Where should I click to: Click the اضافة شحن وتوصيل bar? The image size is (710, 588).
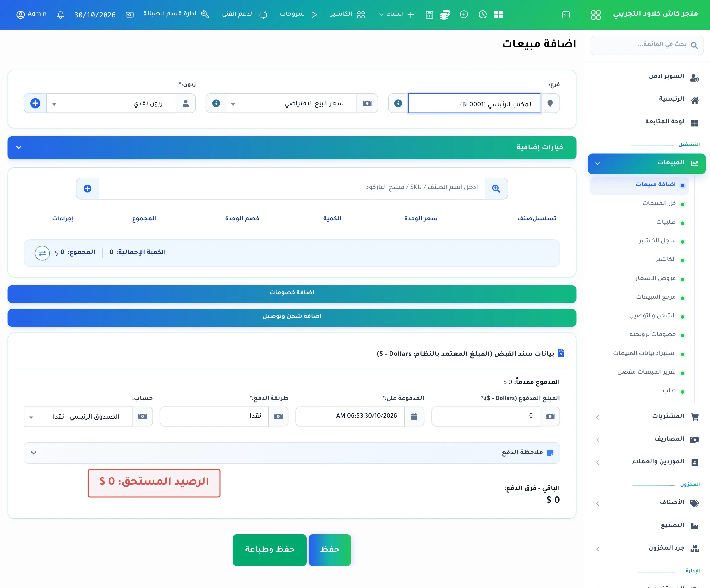pyautogui.click(x=292, y=317)
